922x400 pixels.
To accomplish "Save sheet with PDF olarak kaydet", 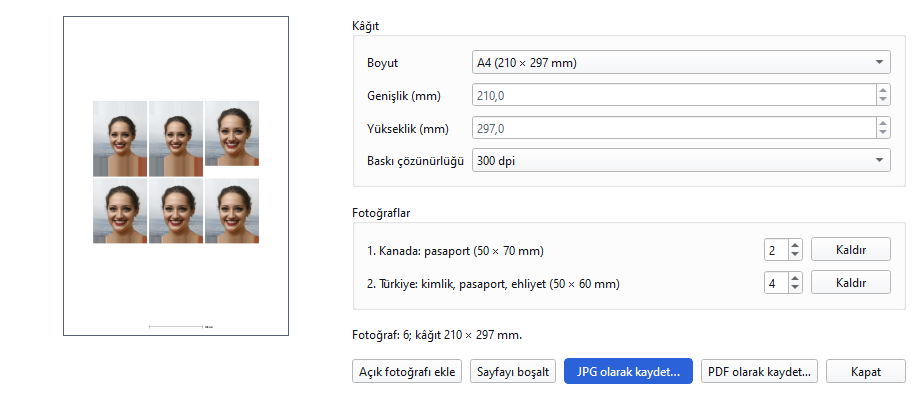I will click(x=759, y=372).
